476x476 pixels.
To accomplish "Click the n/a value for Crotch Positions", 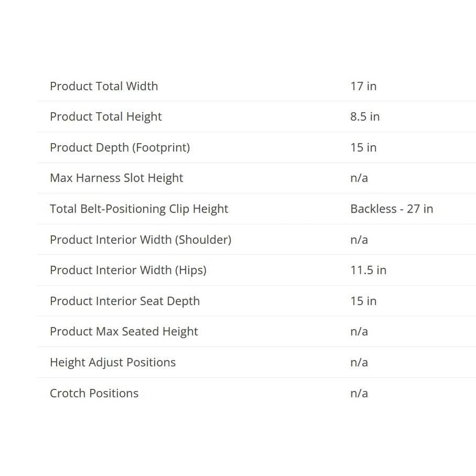I will click(x=359, y=394).
